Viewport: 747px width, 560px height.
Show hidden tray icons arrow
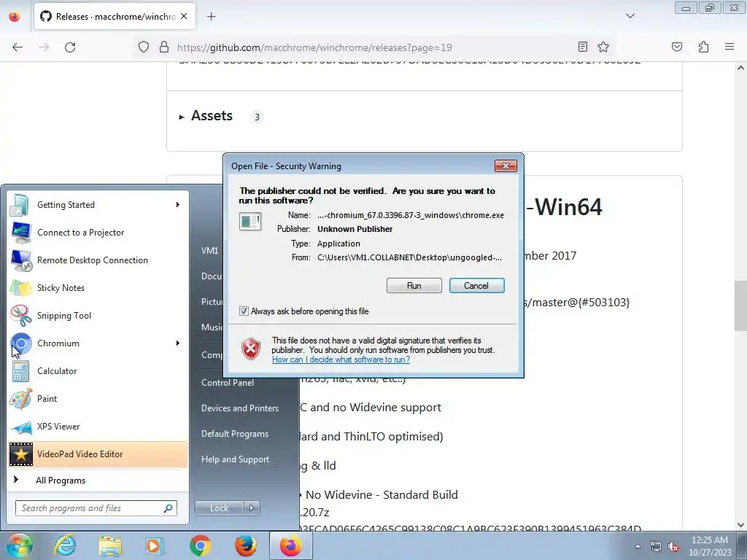coord(638,546)
